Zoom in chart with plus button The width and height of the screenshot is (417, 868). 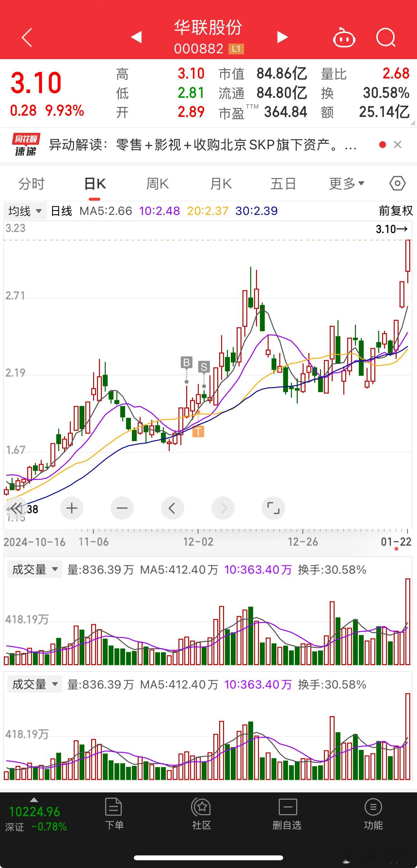click(x=71, y=508)
